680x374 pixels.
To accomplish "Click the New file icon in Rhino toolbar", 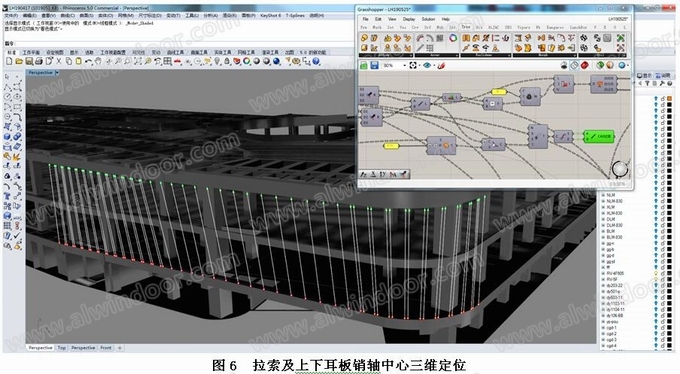I will click(x=9, y=62).
